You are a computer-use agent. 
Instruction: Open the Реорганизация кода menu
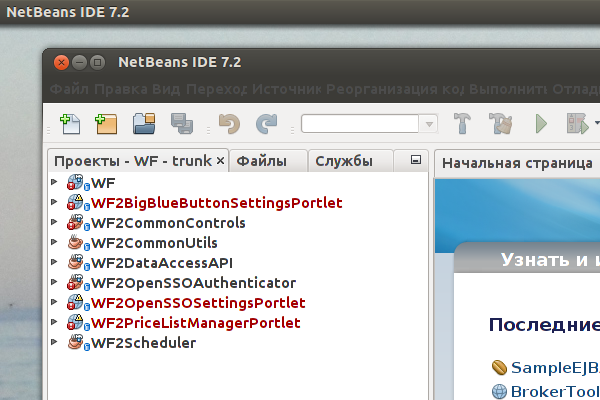pyautogui.click(x=395, y=90)
